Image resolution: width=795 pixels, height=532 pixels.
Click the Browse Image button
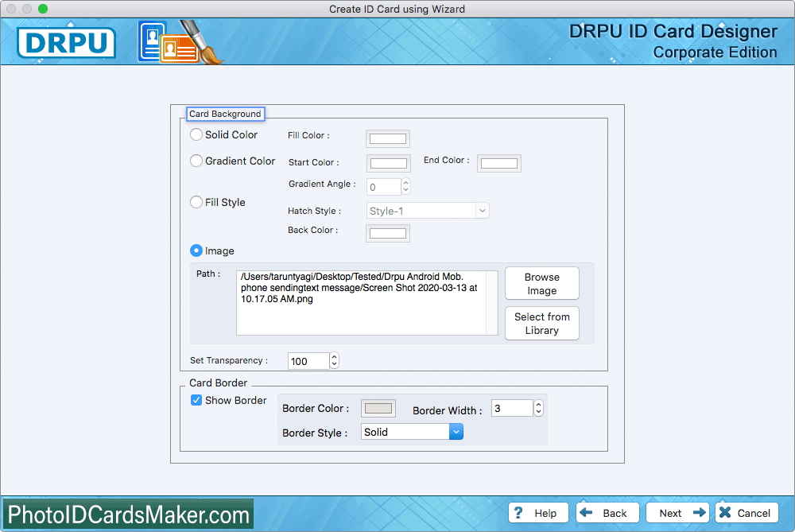point(542,284)
